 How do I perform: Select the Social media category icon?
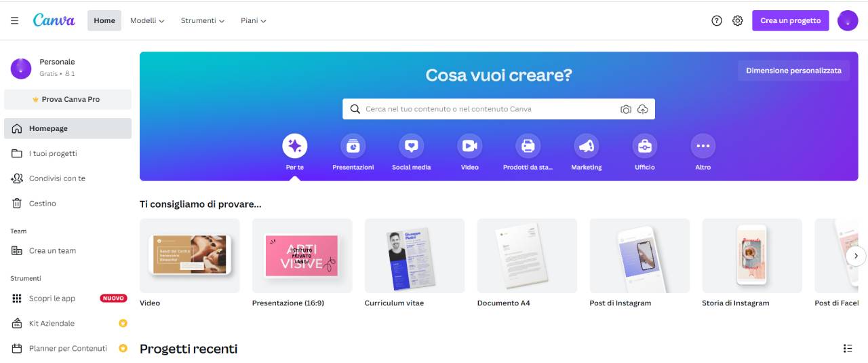(411, 146)
